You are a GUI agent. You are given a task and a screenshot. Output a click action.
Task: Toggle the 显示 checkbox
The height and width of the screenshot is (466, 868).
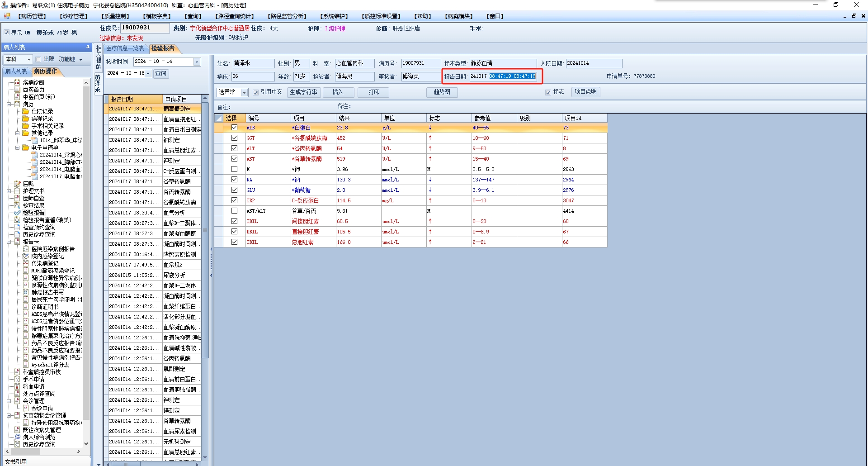pos(6,33)
